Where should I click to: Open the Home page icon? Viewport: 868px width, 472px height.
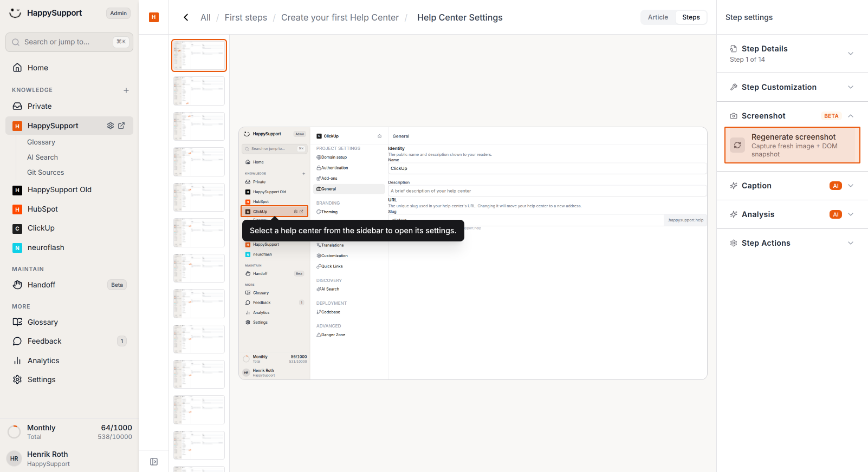[17, 68]
